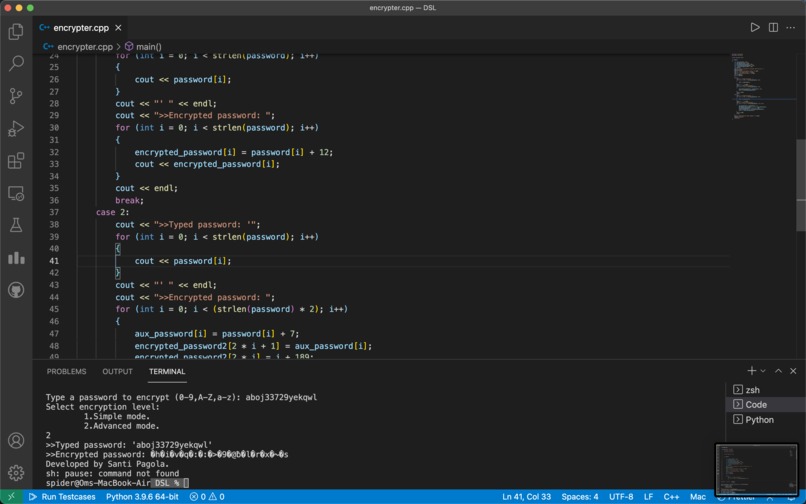Click Run Testcases in status bar
The image size is (806, 504).
point(62,497)
